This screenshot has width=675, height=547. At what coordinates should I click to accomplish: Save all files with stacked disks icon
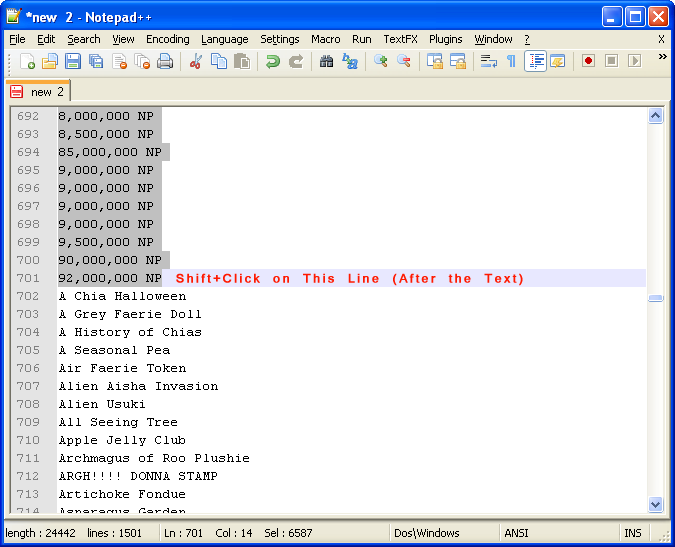(x=96, y=61)
